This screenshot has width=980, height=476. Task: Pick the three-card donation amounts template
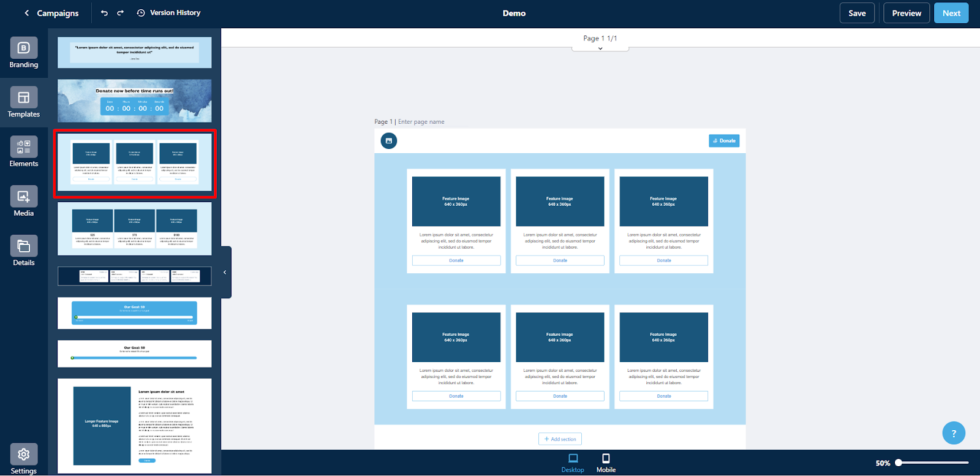pyautogui.click(x=135, y=229)
